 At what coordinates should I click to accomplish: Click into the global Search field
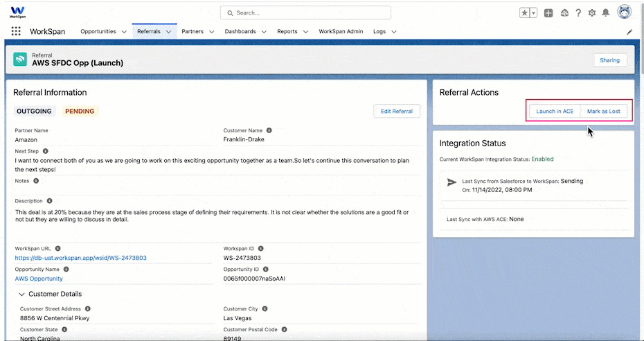coord(305,12)
